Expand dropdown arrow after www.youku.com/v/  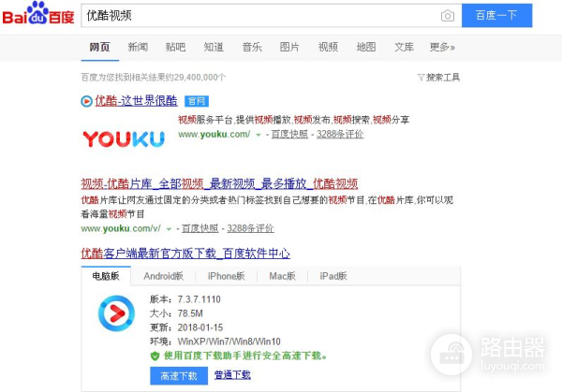pyautogui.click(x=169, y=229)
